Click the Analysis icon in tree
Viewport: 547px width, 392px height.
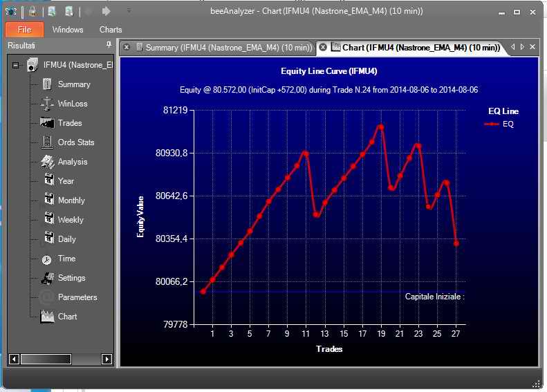[x=48, y=162]
